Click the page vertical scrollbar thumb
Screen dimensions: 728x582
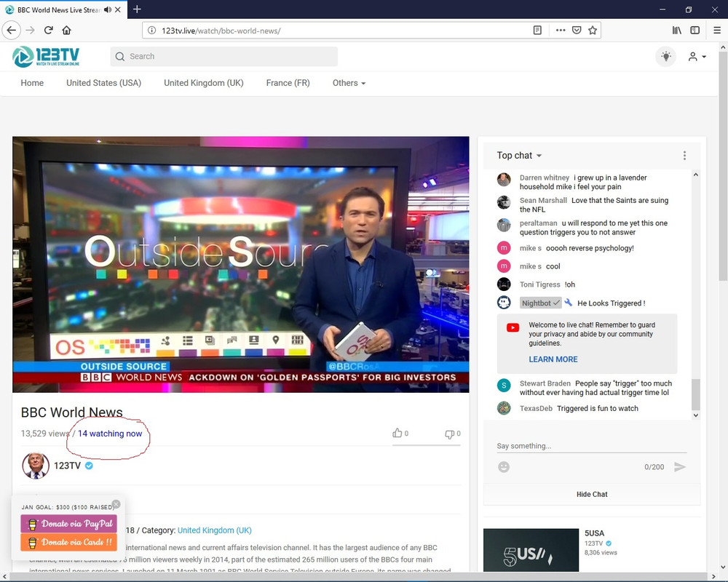[723, 167]
